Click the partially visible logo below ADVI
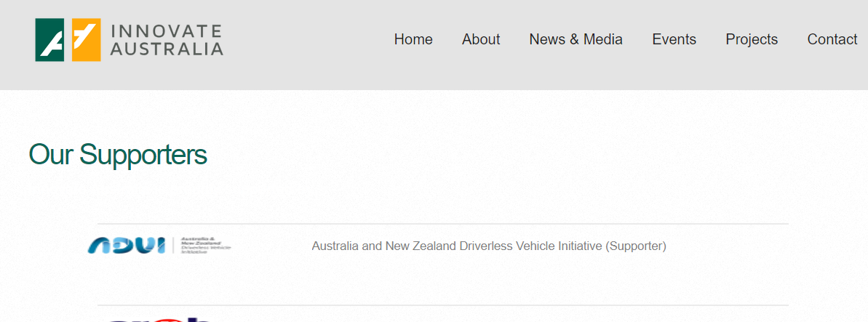 click(x=159, y=318)
